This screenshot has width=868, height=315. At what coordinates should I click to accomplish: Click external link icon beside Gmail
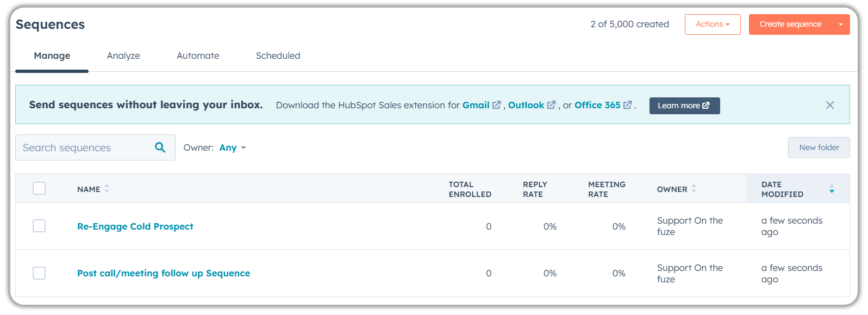point(496,105)
